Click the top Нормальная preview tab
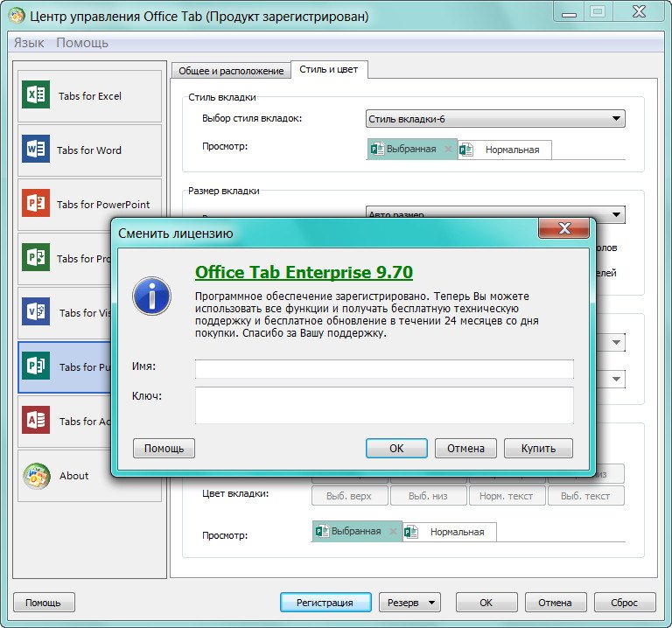Viewport: 672px width, 628px height. click(504, 150)
